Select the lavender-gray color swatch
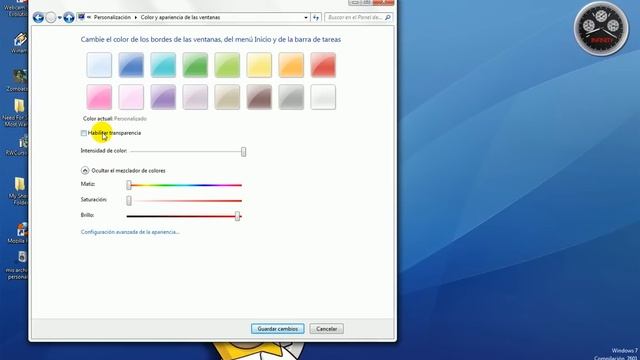 pyautogui.click(x=195, y=97)
